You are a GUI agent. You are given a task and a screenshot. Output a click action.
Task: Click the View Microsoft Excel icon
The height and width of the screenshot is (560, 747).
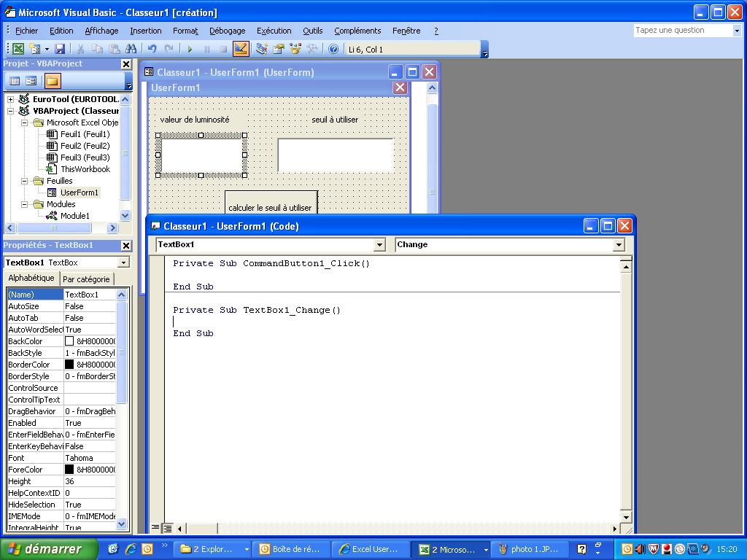click(18, 49)
